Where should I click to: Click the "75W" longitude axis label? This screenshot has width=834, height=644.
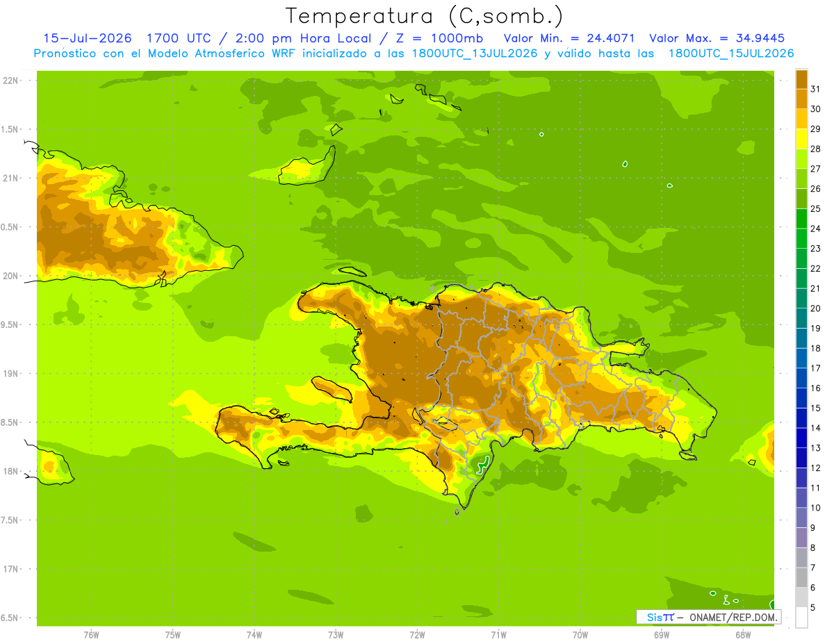click(172, 635)
